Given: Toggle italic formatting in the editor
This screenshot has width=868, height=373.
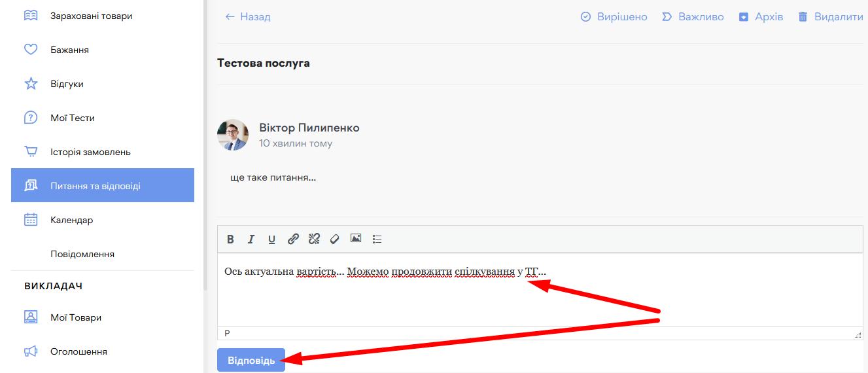Looking at the screenshot, I should point(251,240).
